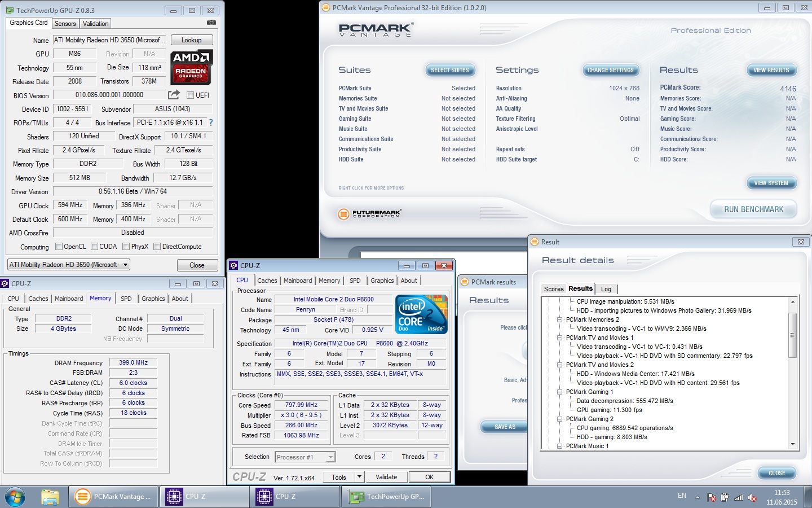This screenshot has width=812, height=508.
Task: Switch to Validation tab in GPU-Z
Action: click(95, 24)
